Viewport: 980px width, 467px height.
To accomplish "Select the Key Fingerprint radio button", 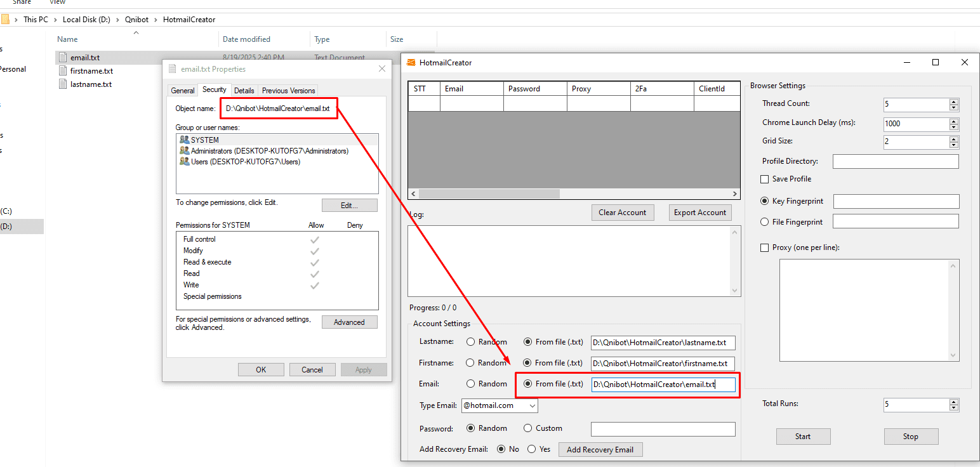I will point(764,201).
